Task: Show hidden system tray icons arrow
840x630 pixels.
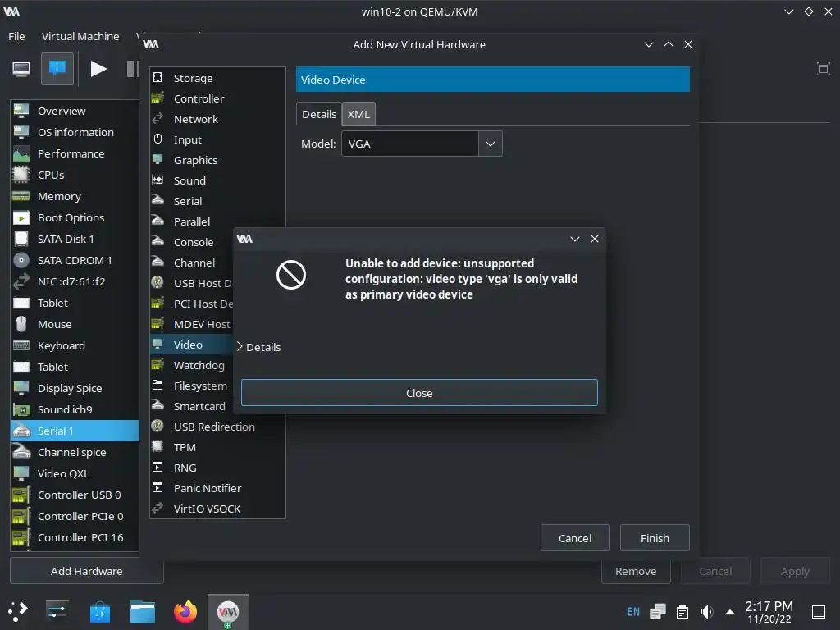Action: coord(729,612)
